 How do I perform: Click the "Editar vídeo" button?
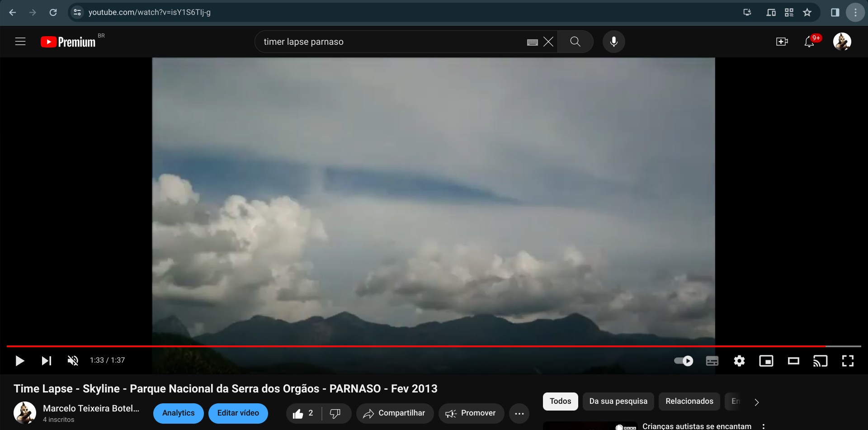click(x=238, y=413)
